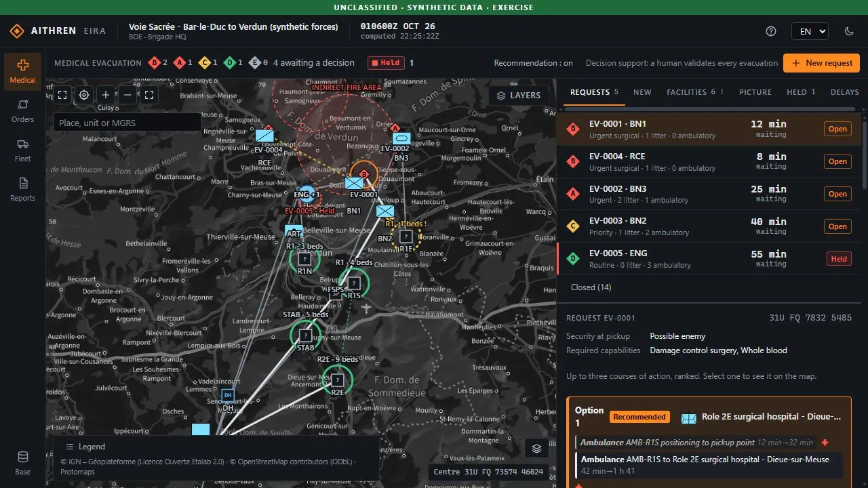Click the first map fullscreen icon
868x488 pixels.
click(62, 95)
